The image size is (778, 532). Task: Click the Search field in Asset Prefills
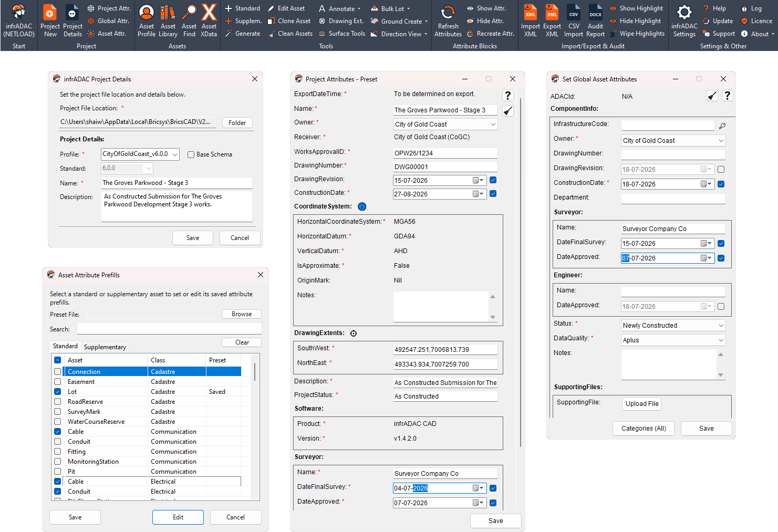point(169,329)
